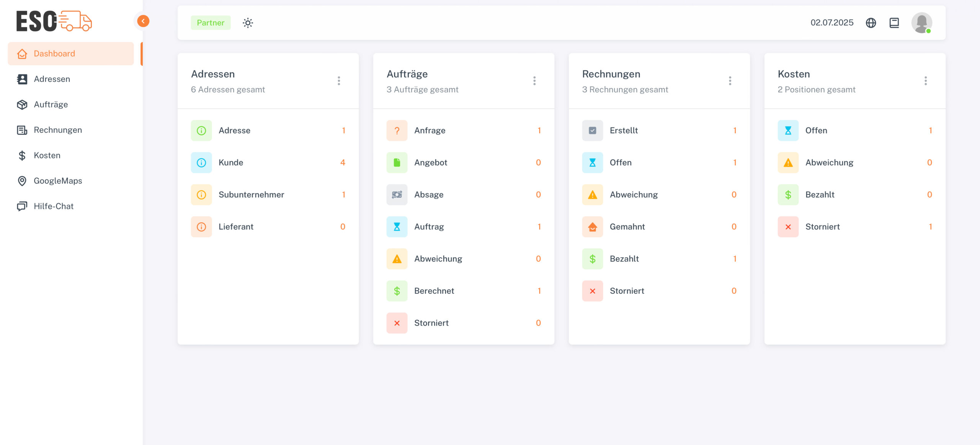
Task: Open Hilfe-Chat from sidebar
Action: coord(71,206)
